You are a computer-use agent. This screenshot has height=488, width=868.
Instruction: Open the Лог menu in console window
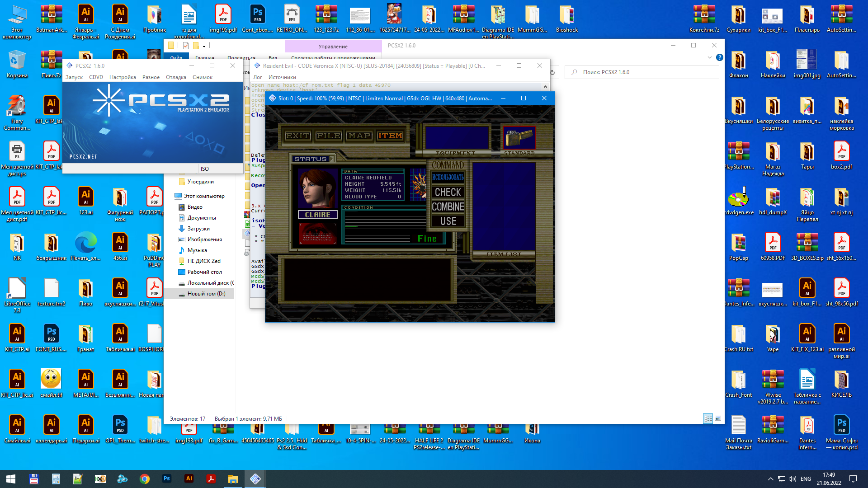258,77
